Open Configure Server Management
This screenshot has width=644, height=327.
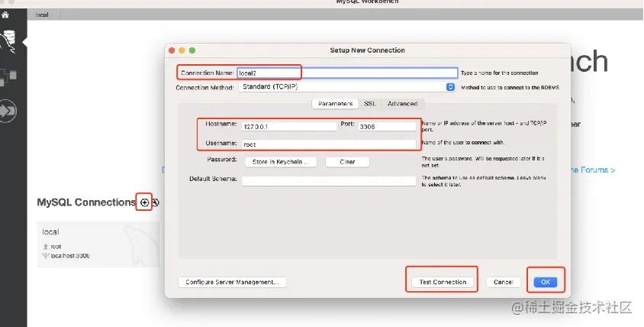(232, 282)
